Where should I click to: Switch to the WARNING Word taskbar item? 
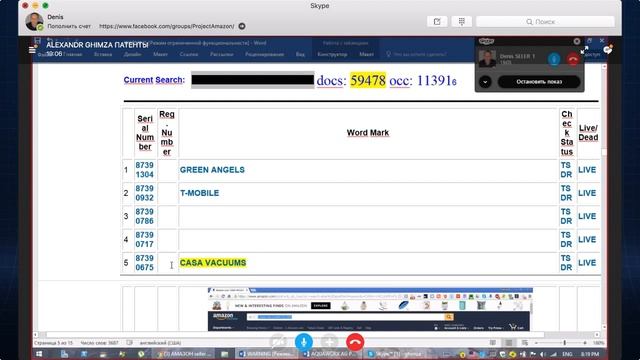pyautogui.click(x=265, y=354)
